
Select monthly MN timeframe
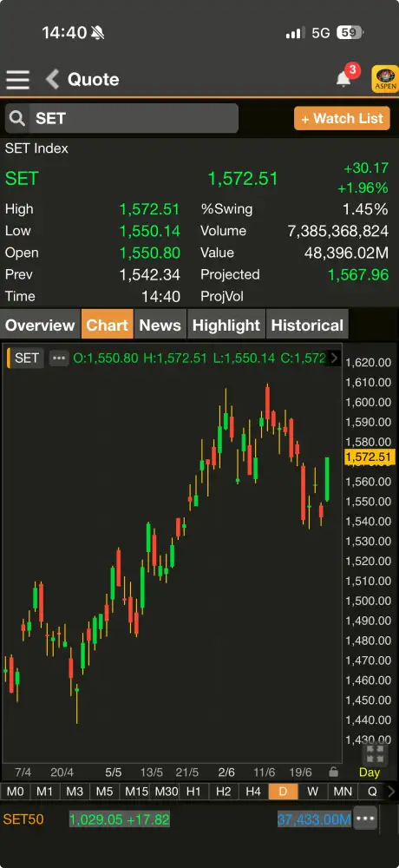click(x=343, y=792)
